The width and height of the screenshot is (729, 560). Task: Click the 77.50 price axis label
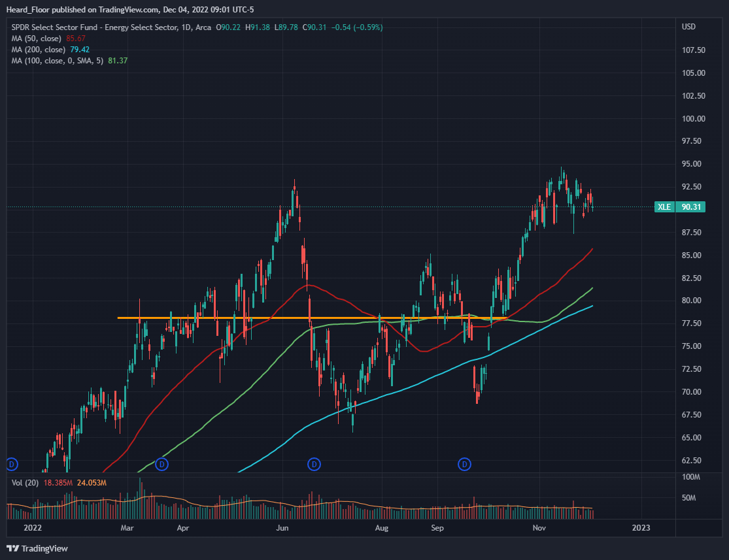click(691, 323)
